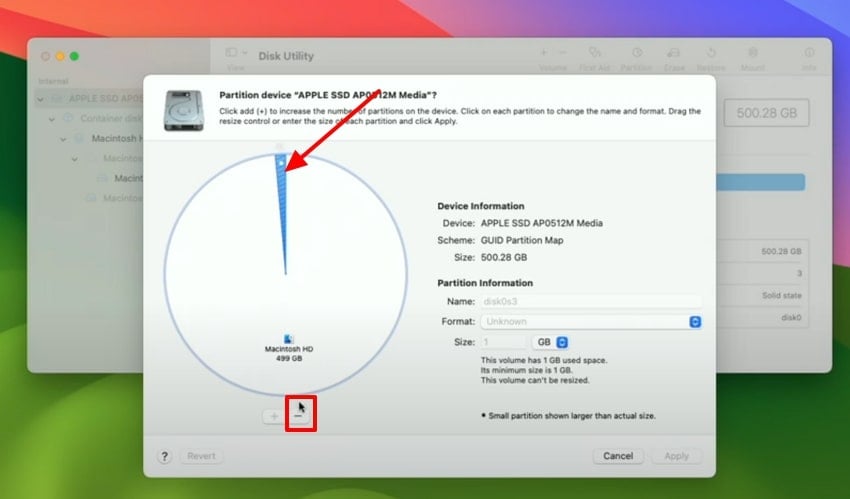850x499 pixels.
Task: Collapse the APPLE SSD sidebar row chevron
Action: [40, 99]
